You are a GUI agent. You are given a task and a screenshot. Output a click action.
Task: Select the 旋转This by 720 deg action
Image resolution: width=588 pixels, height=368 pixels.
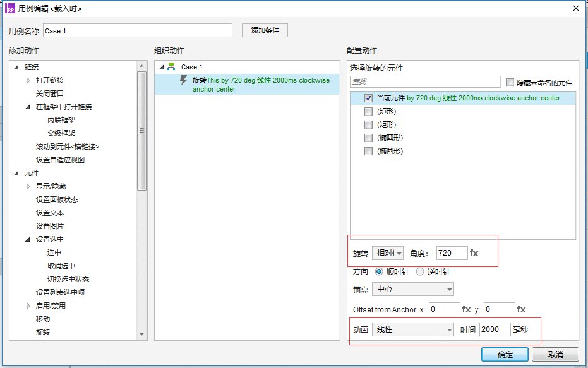tap(247, 85)
